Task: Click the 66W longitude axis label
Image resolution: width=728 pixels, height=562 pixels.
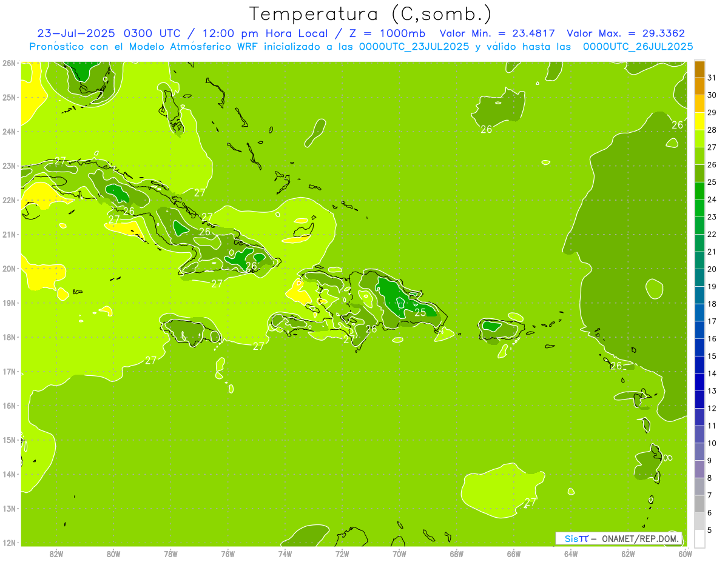Action: click(x=514, y=554)
